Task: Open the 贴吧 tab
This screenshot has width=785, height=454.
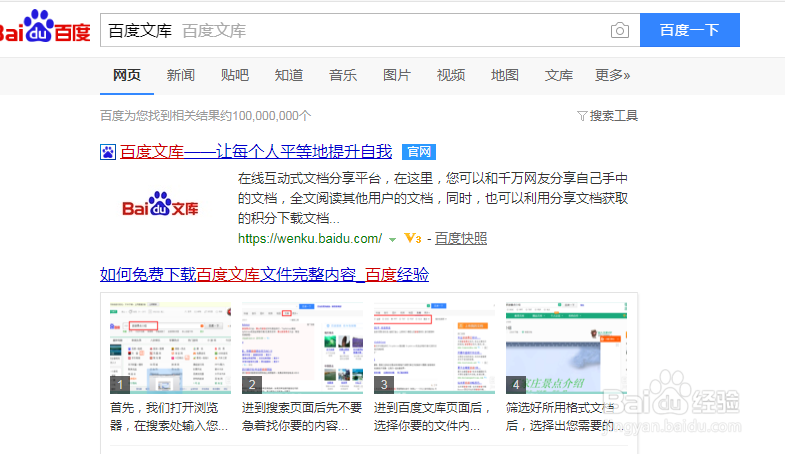Action: click(235, 76)
